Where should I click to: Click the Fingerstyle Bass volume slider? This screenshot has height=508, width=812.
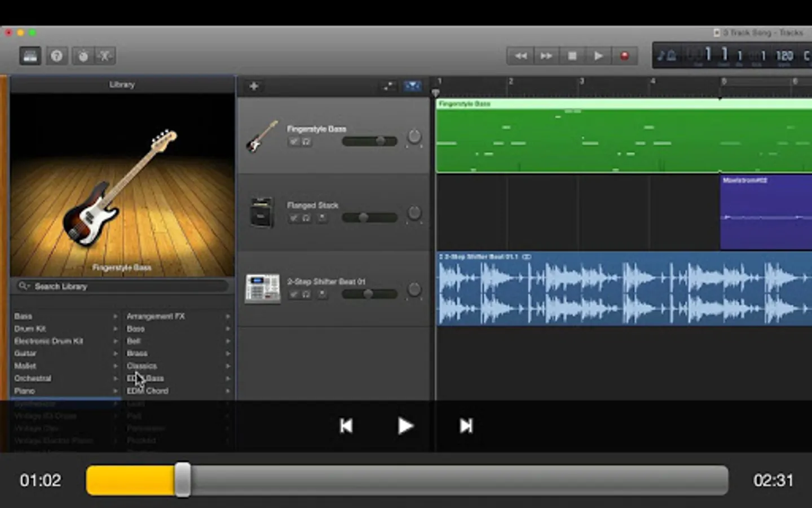[369, 141]
